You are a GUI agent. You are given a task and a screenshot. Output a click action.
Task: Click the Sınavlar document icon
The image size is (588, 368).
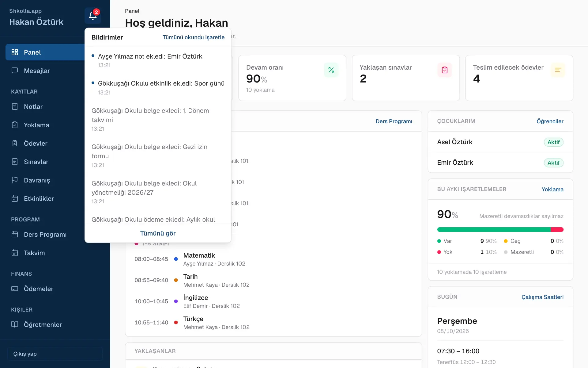15,162
